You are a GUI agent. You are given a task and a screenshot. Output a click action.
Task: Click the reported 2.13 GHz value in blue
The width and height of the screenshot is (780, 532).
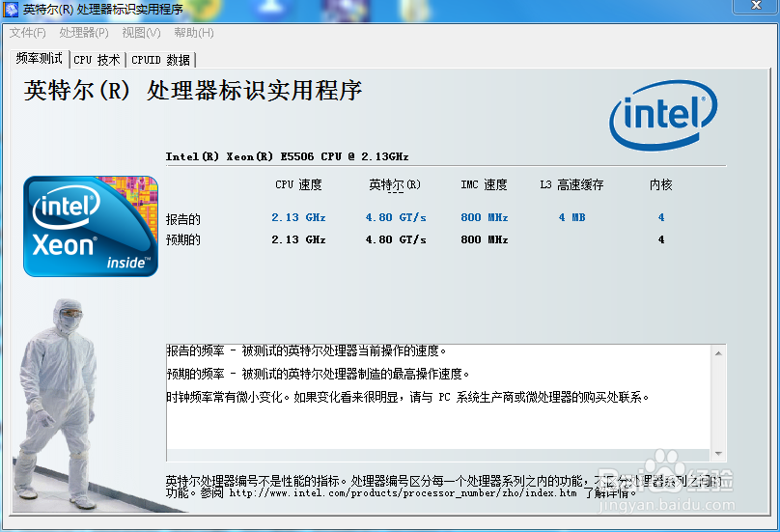click(x=298, y=217)
